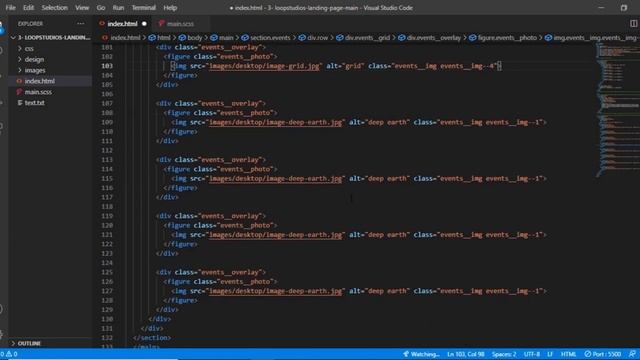
Task: Select the index.html editor tab
Action: click(x=122, y=24)
